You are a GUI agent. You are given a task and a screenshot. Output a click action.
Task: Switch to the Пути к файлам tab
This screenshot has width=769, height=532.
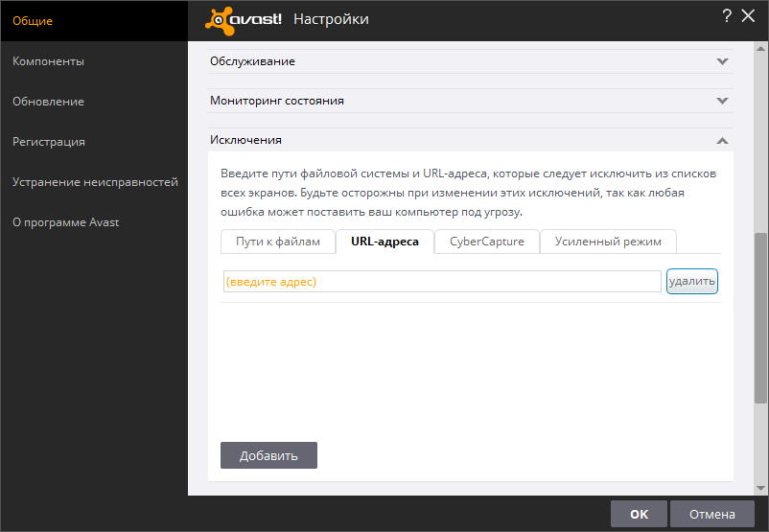[278, 242]
